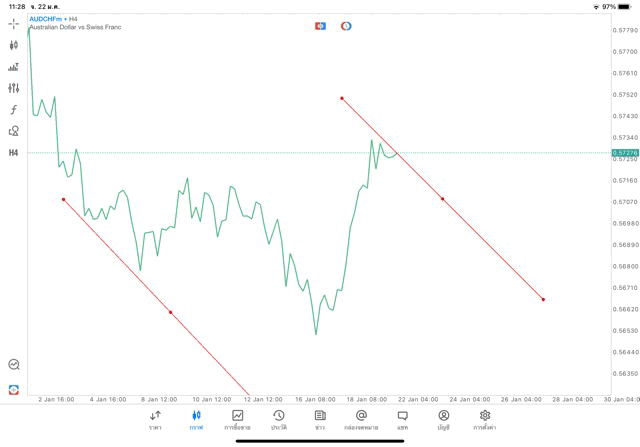Open the ประวัติ (History) tab
Screen dimensions: 640x447
point(278,420)
